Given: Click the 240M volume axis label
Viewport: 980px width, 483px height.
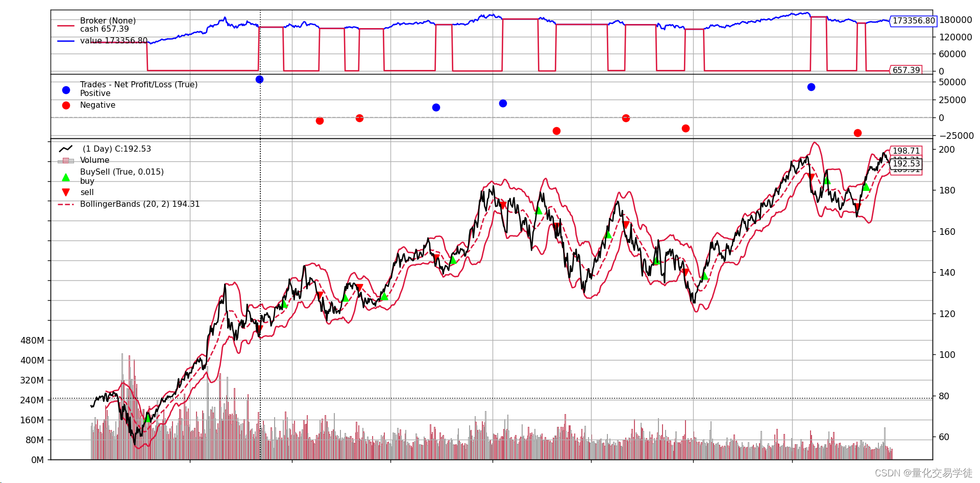Looking at the screenshot, I should (32, 400).
